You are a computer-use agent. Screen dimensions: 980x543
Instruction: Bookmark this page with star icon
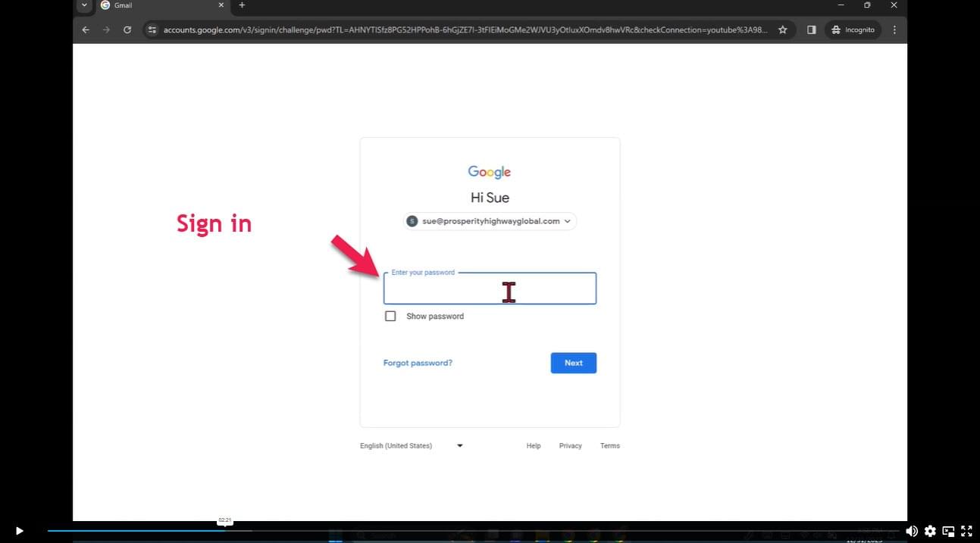783,30
